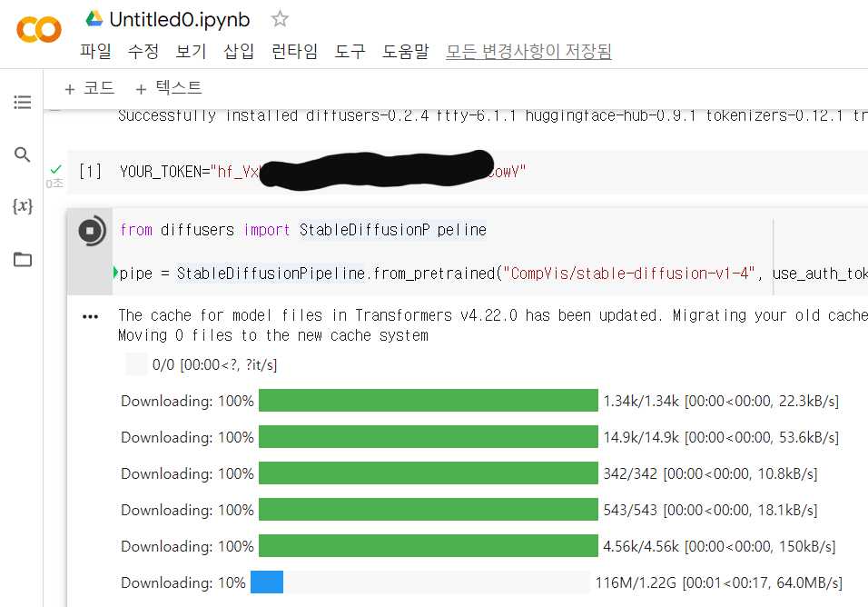Image resolution: width=868 pixels, height=607 pixels.
Task: Open the variables {x} panel
Action: (22, 206)
